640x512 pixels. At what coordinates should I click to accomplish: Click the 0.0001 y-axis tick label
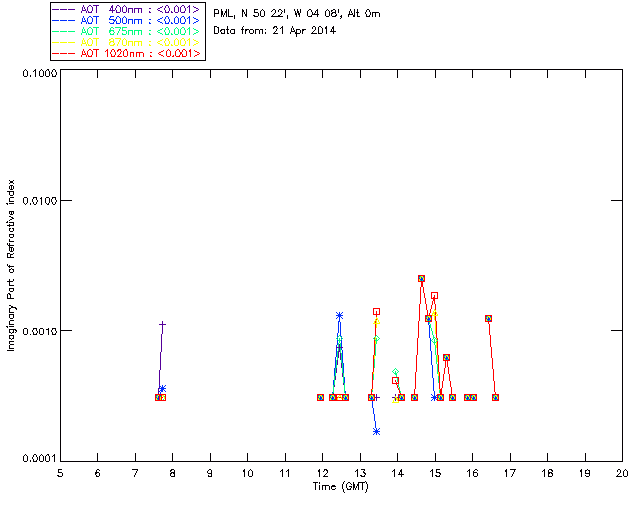39,459
